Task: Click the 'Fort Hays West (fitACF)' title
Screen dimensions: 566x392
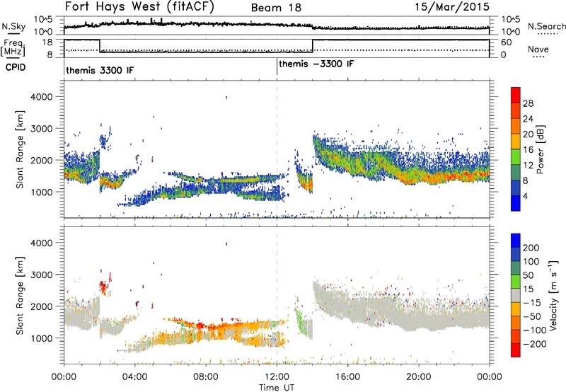Action: point(139,7)
